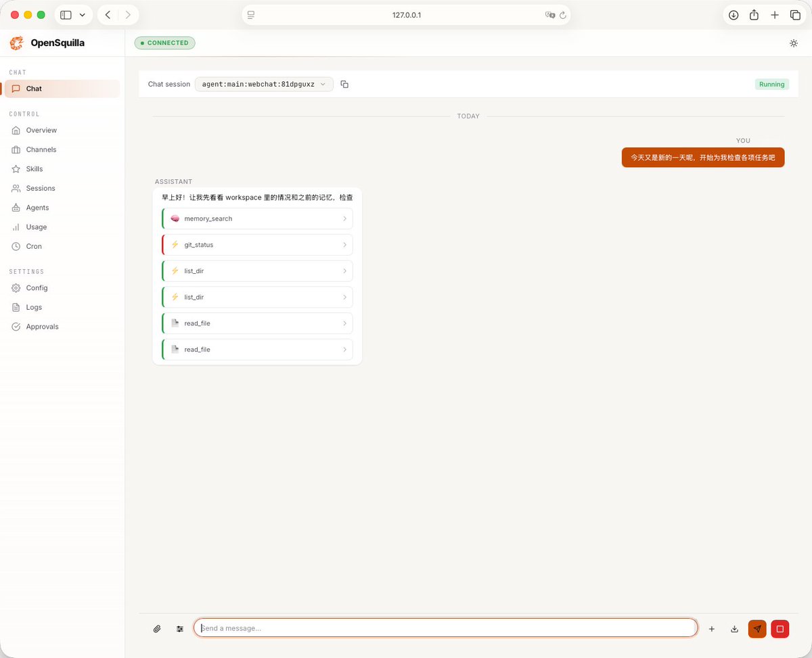
Task: Click the 127.0.0.1 address bar
Action: tap(407, 15)
